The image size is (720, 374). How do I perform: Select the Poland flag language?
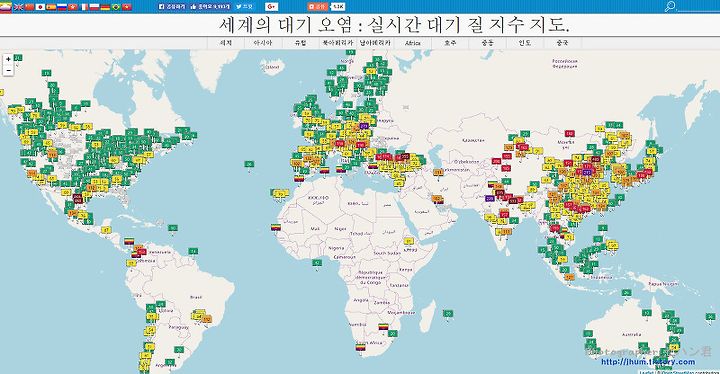click(x=94, y=7)
